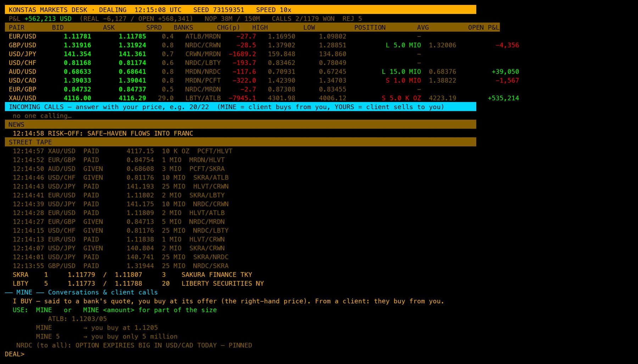Click the CALLS 2/1179 WON status

coord(303,18)
